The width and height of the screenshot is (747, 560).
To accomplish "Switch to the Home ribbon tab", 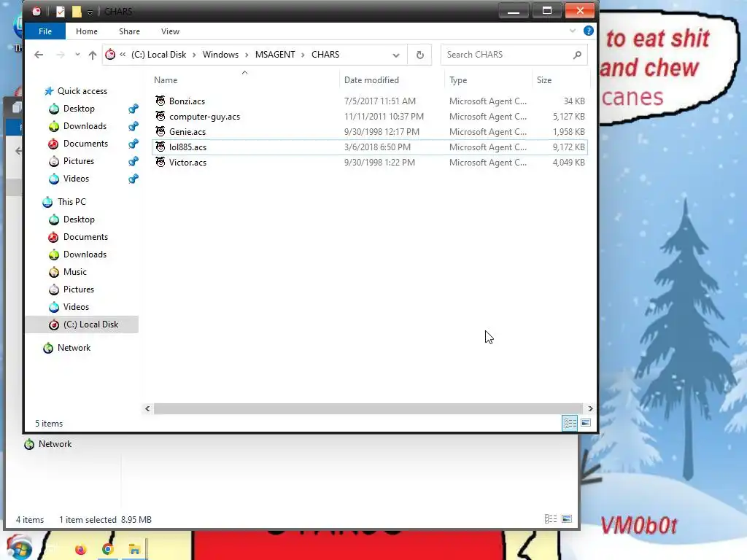I will 87,31.
